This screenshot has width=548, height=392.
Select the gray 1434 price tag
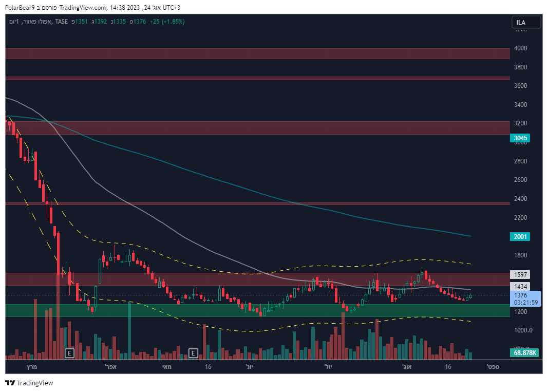[520, 287]
